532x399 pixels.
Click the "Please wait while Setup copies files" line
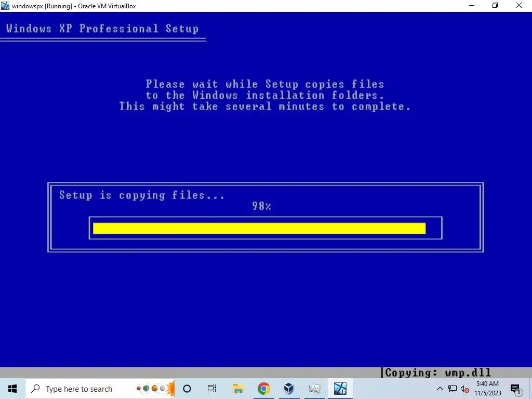265,84
